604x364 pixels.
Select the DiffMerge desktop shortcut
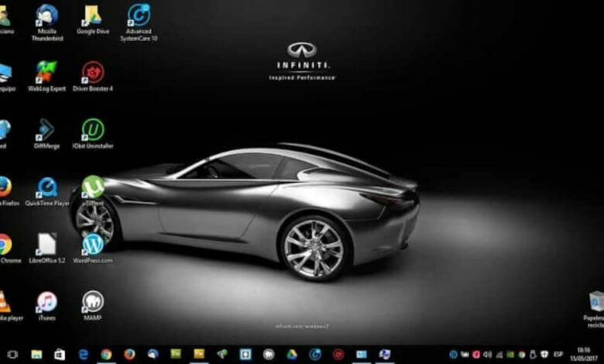46,134
